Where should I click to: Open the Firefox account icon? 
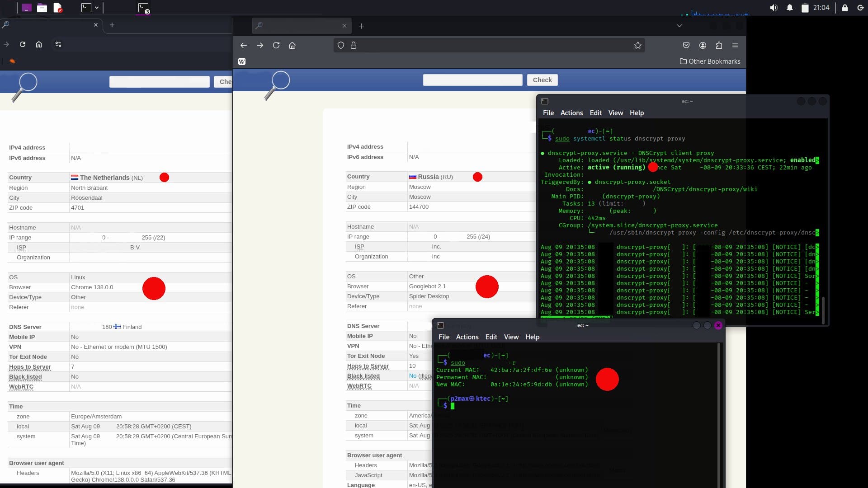703,45
